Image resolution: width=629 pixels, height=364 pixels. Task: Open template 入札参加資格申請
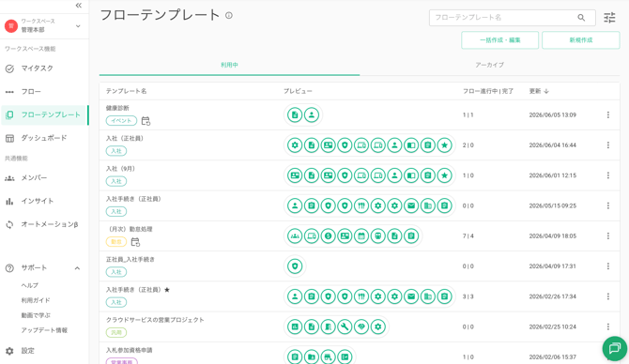(x=130, y=350)
